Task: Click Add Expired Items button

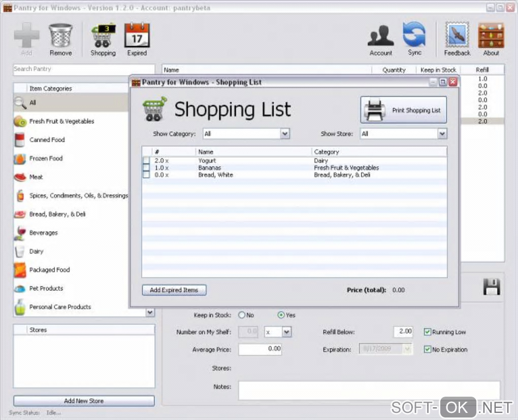Action: (x=174, y=290)
